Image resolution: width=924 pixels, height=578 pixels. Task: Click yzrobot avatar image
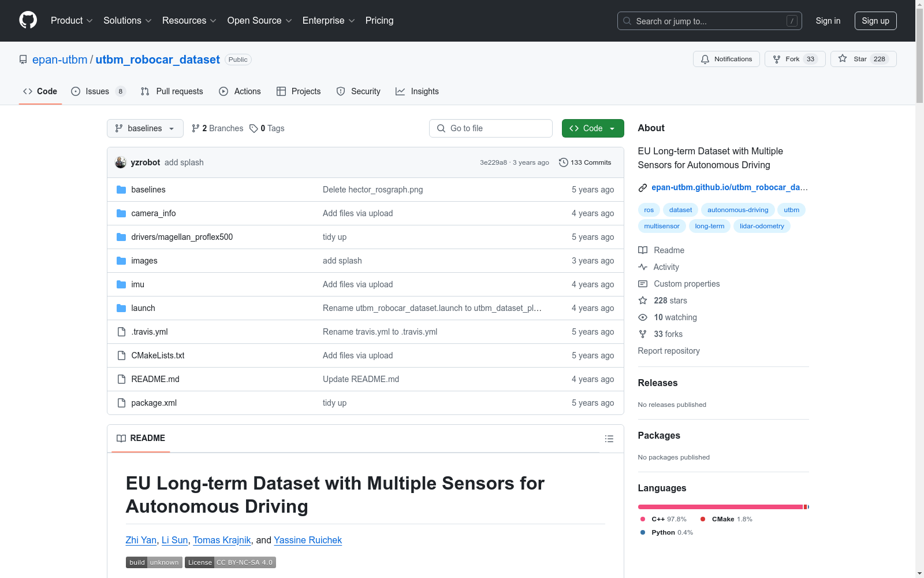tap(121, 162)
